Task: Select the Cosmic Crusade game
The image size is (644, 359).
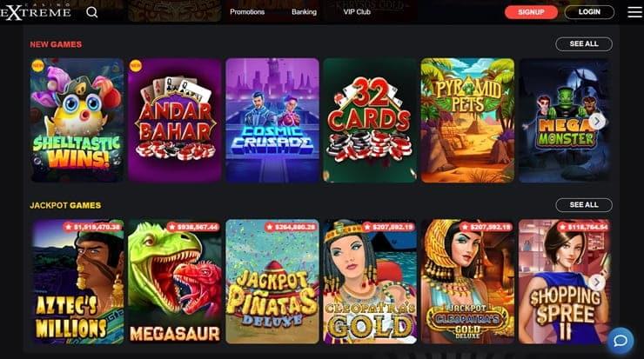Action: coord(272,120)
